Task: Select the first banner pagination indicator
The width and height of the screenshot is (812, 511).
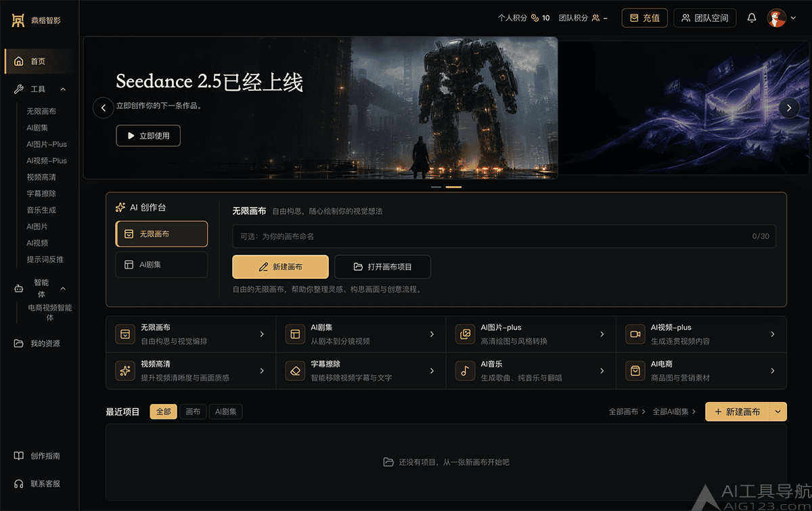Action: coord(436,186)
